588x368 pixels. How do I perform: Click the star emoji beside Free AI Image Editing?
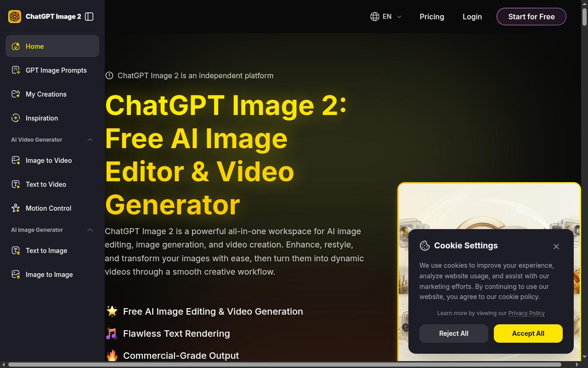[x=112, y=311]
